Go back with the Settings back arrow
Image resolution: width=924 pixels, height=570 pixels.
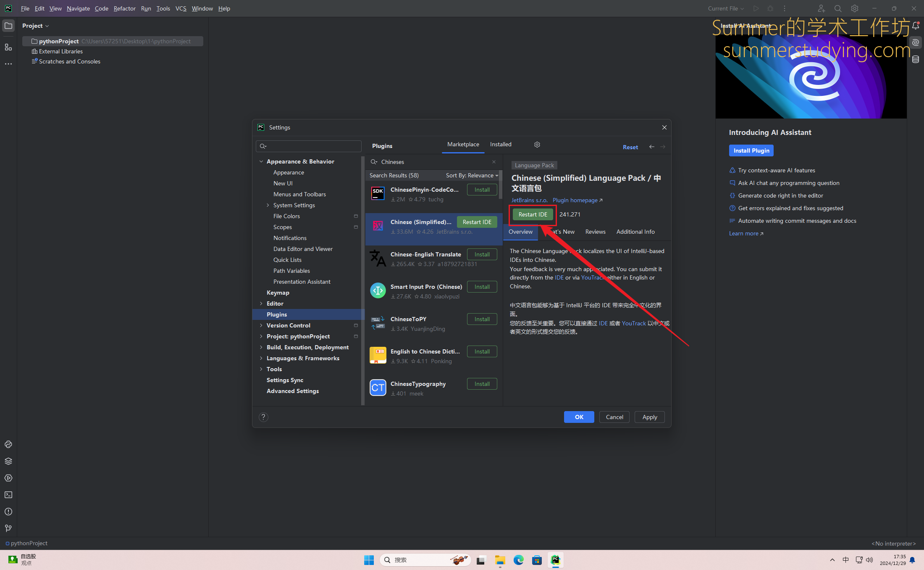pyautogui.click(x=652, y=147)
